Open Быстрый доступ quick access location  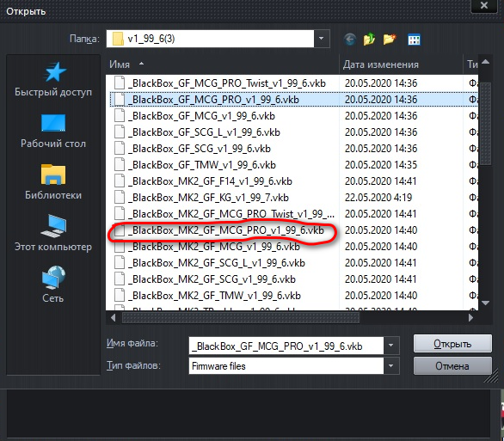point(53,79)
